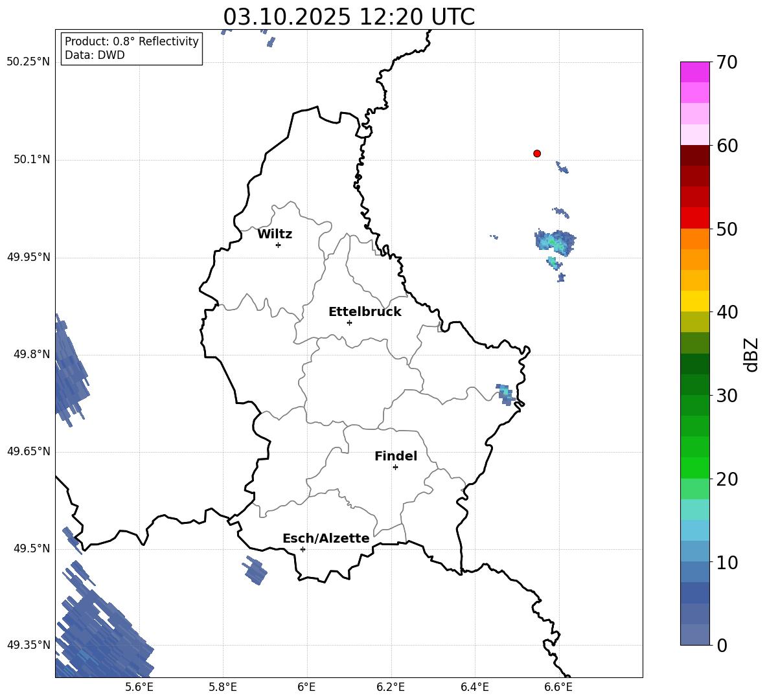Click the 50 tick on colorbar
The image size is (767, 700).
726,229
